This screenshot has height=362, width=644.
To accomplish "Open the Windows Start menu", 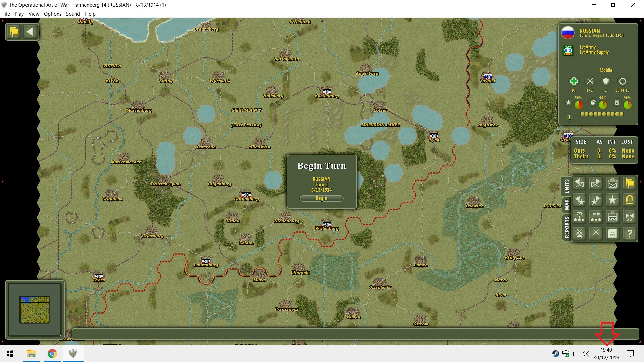I will click(x=10, y=354).
